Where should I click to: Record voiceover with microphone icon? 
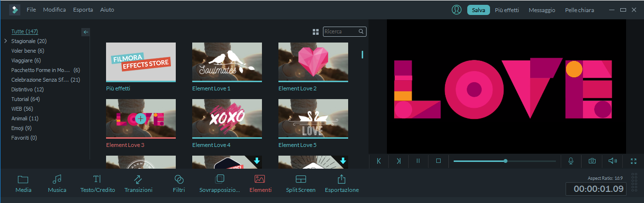tap(571, 161)
